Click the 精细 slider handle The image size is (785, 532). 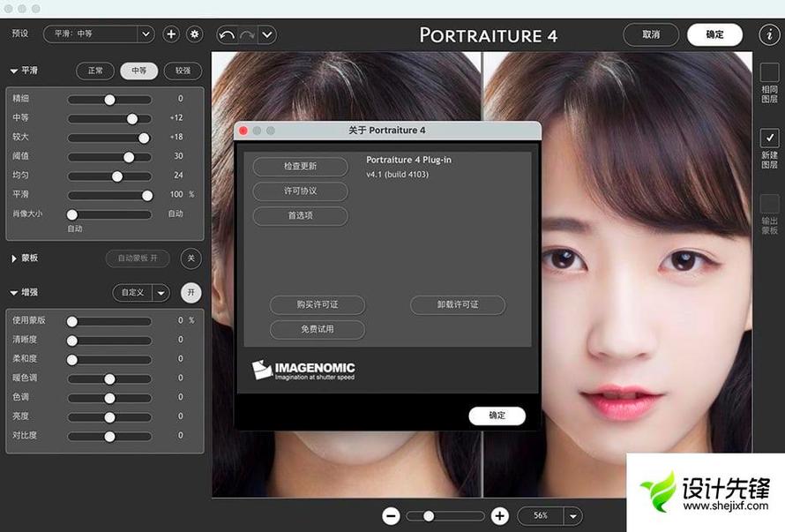(x=109, y=100)
